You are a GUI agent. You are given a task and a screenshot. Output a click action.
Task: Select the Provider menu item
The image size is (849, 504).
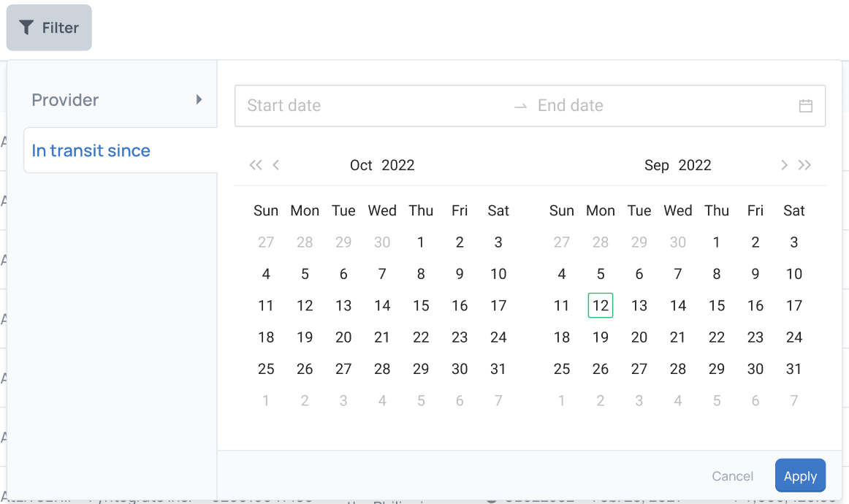[65, 99]
